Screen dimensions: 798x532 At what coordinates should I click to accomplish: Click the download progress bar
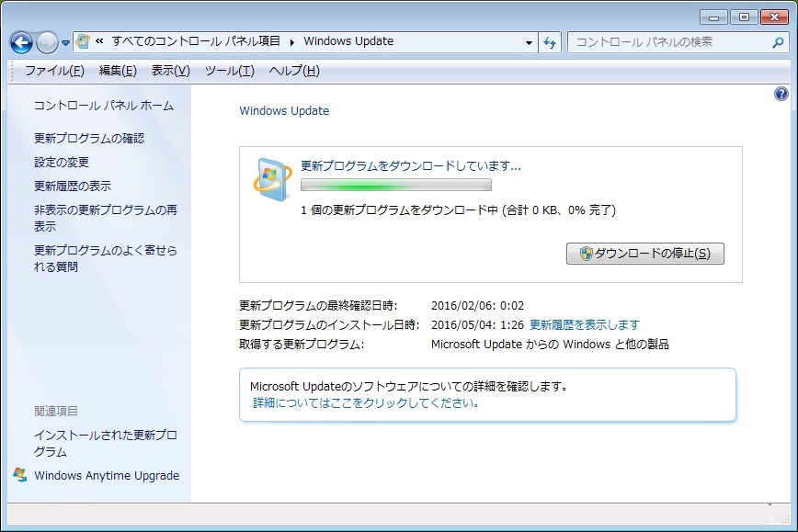click(x=396, y=185)
